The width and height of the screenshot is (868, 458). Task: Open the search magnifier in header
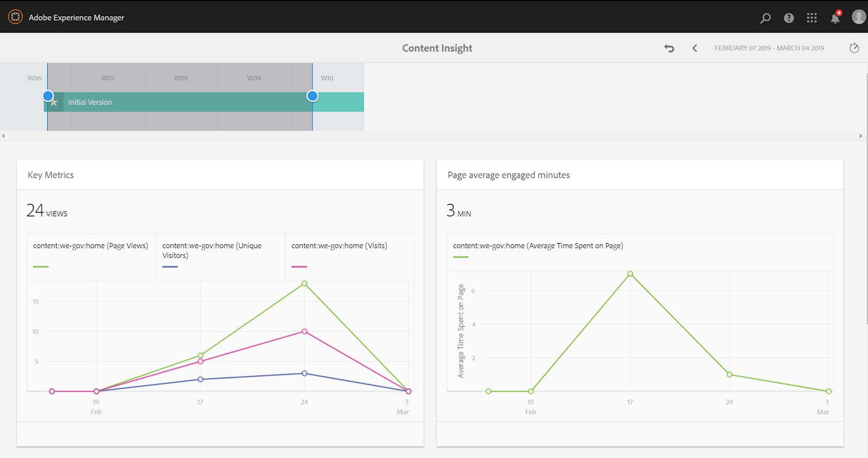[x=765, y=18]
